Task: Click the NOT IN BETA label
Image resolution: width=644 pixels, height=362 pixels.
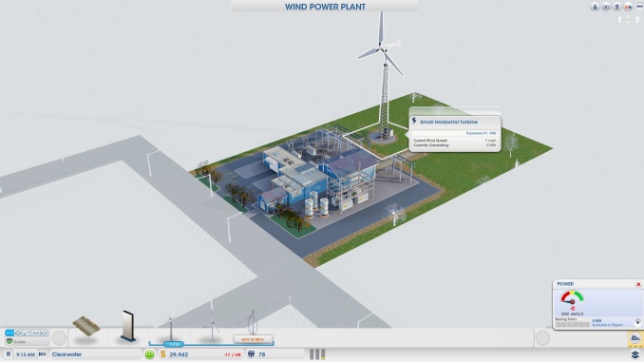Action: [x=253, y=339]
